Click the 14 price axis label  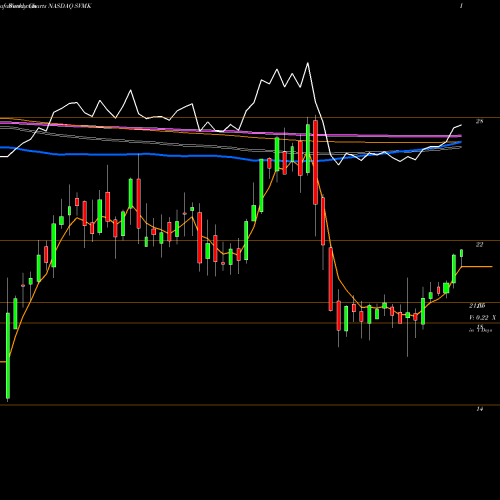pyautogui.click(x=479, y=409)
